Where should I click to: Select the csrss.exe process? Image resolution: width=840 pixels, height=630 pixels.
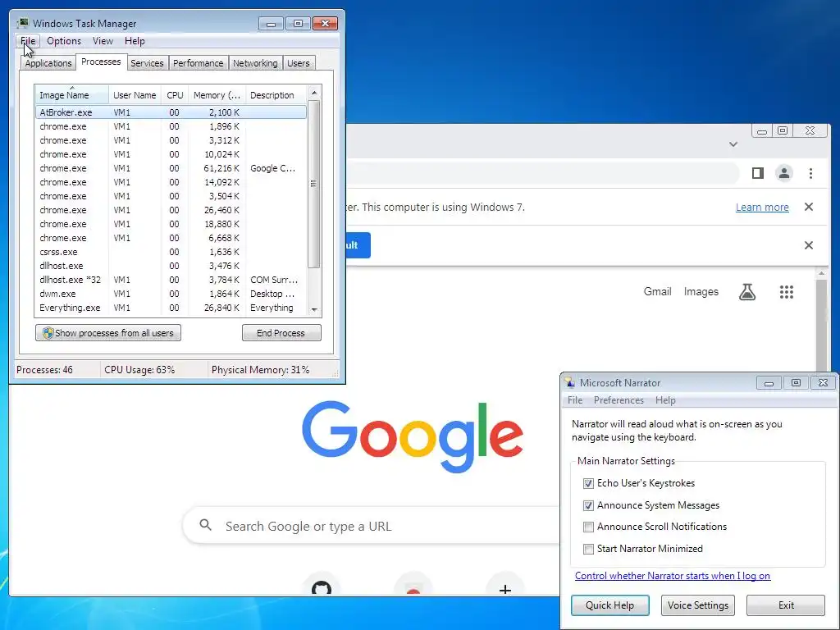click(x=171, y=252)
